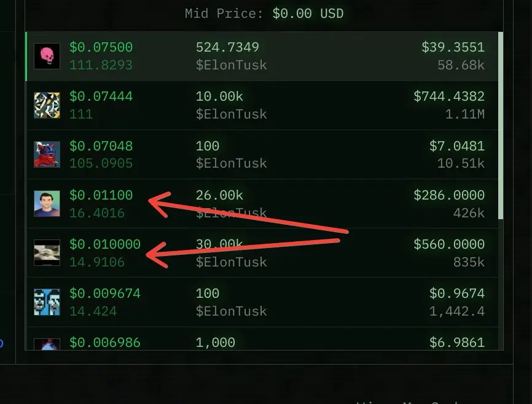Click the skeleton-faces avatar beside $0.009674

point(47,301)
